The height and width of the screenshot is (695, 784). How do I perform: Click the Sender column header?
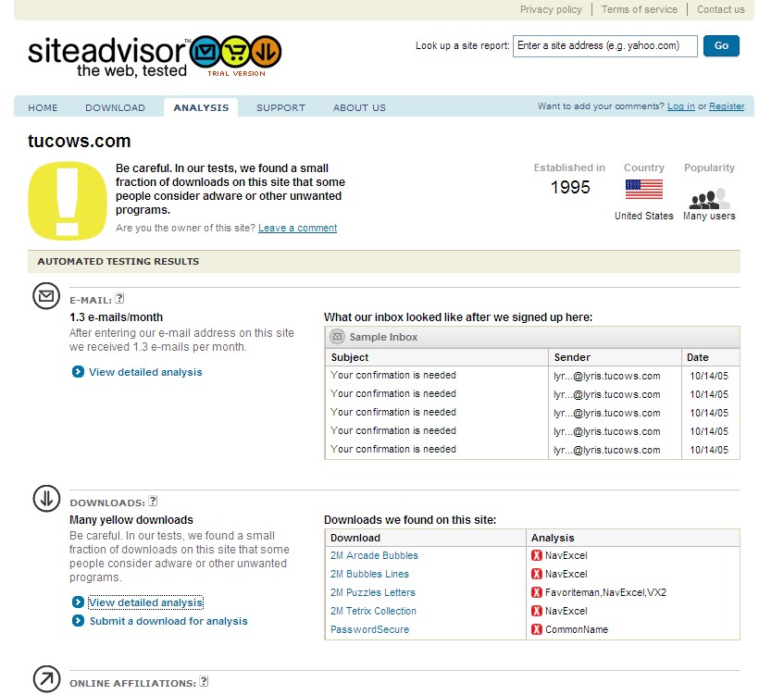[572, 357]
